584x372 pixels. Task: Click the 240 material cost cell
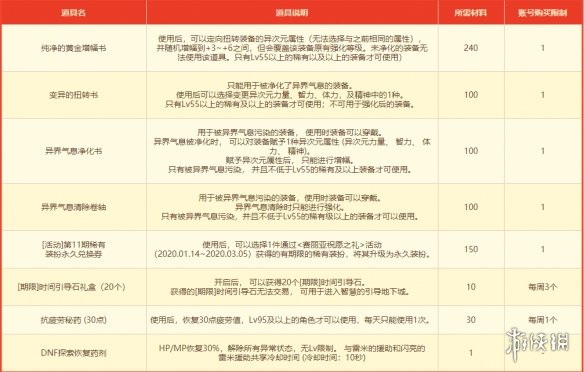click(471, 48)
